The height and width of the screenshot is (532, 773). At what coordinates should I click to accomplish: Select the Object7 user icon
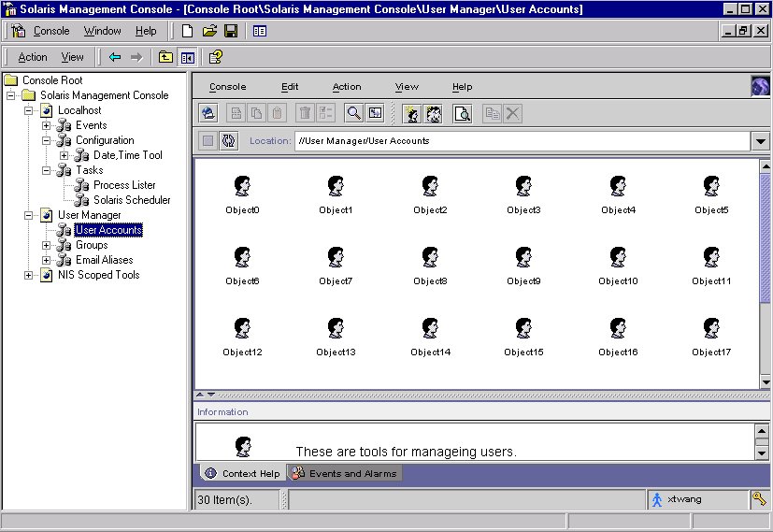336,257
